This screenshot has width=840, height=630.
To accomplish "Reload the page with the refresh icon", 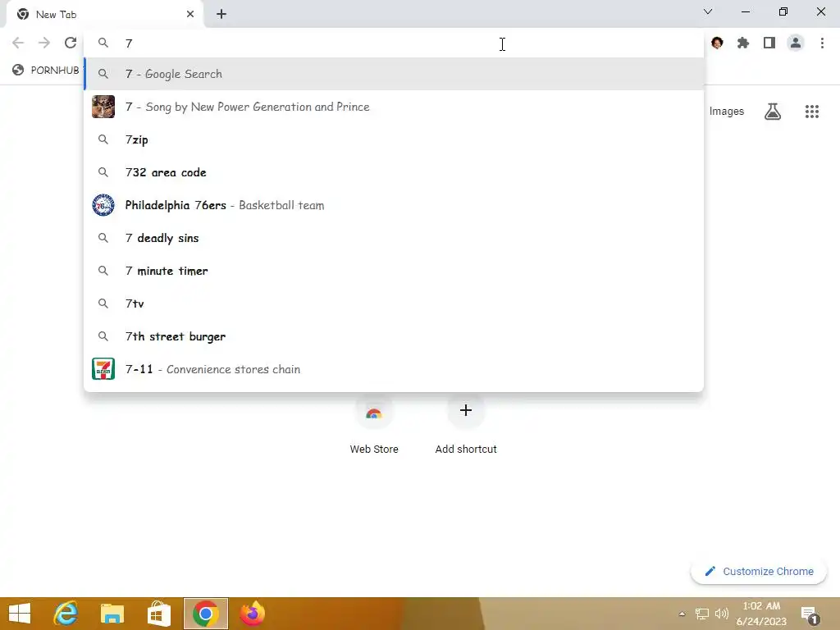I will (x=71, y=43).
